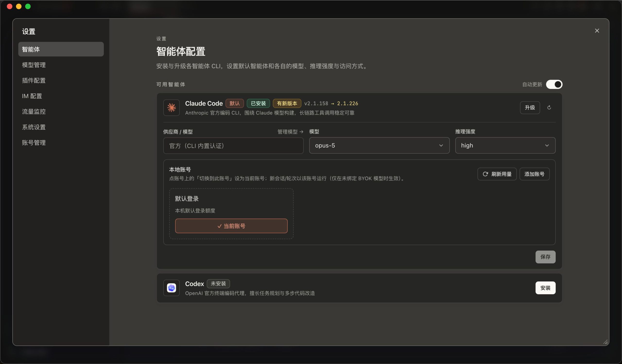This screenshot has width=622, height=364.
Task: Close the settings dialog with X
Action: [597, 31]
